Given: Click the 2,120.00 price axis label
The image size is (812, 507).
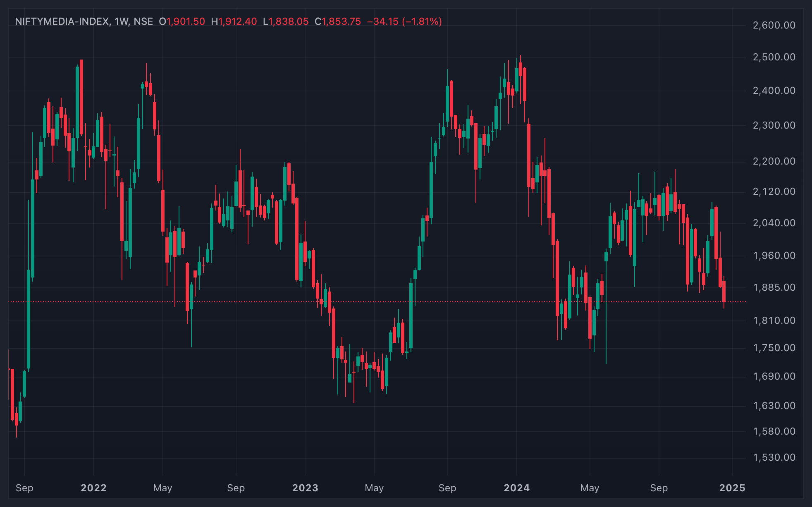Looking at the screenshot, I should [774, 191].
